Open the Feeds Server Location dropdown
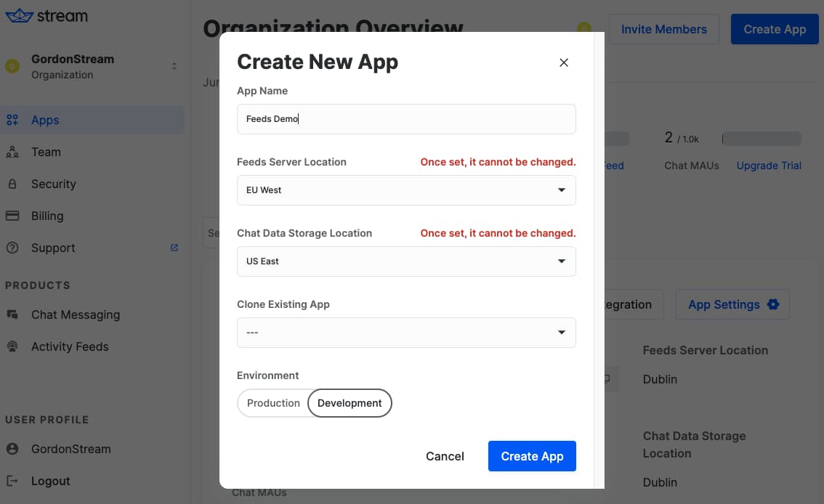Image resolution: width=824 pixels, height=504 pixels. point(406,190)
